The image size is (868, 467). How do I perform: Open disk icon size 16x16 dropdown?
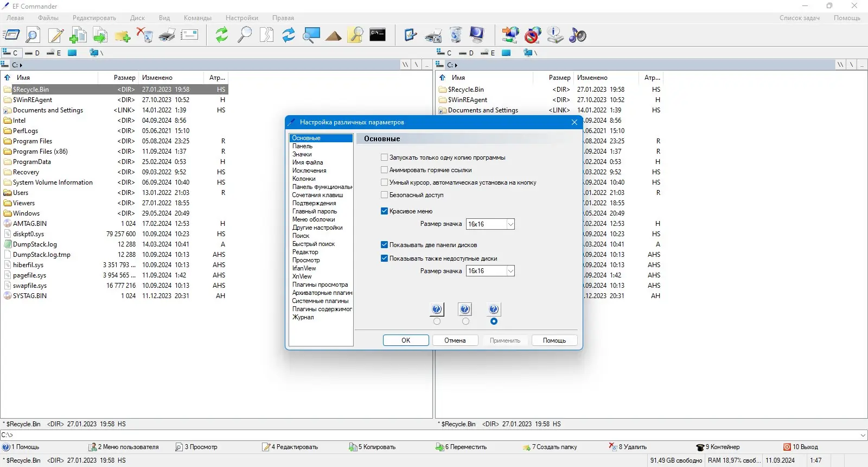510,271
